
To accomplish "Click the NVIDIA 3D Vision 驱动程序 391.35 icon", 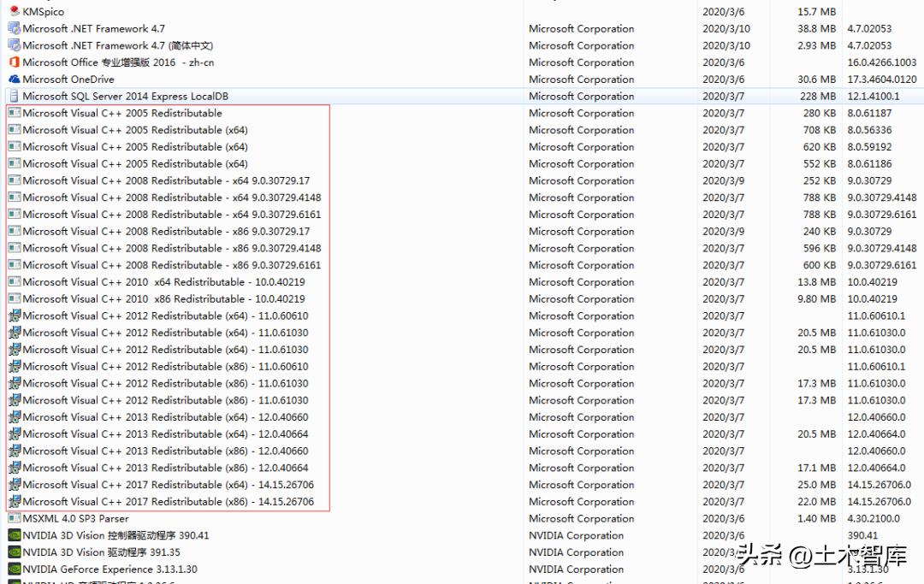I will click(x=13, y=552).
